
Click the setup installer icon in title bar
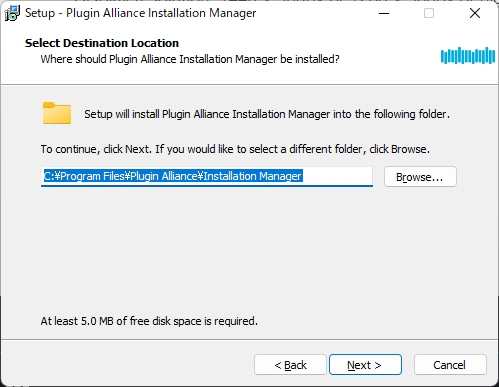pos(12,13)
